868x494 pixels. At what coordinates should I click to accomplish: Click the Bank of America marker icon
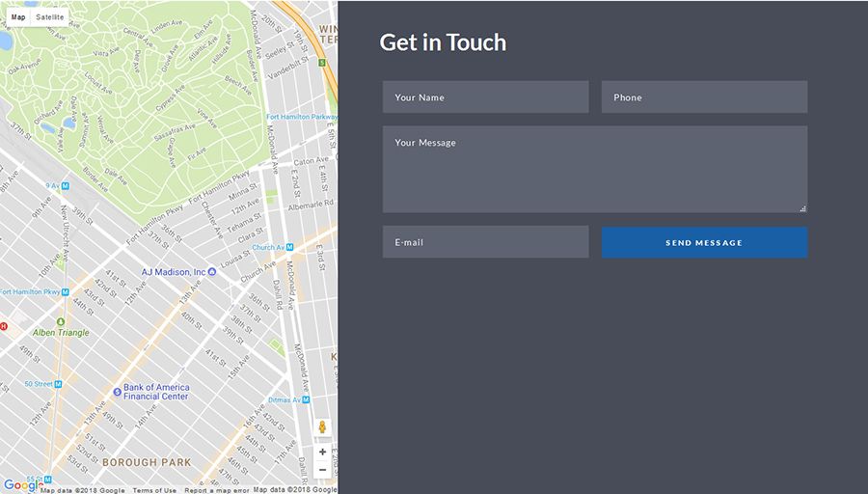pyautogui.click(x=118, y=392)
